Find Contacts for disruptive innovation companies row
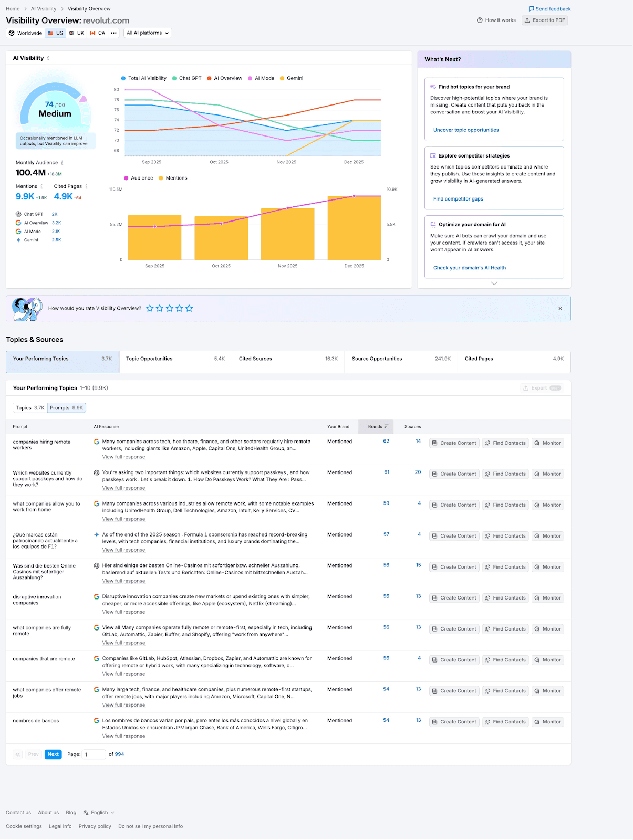The width and height of the screenshot is (633, 840). pos(505,598)
